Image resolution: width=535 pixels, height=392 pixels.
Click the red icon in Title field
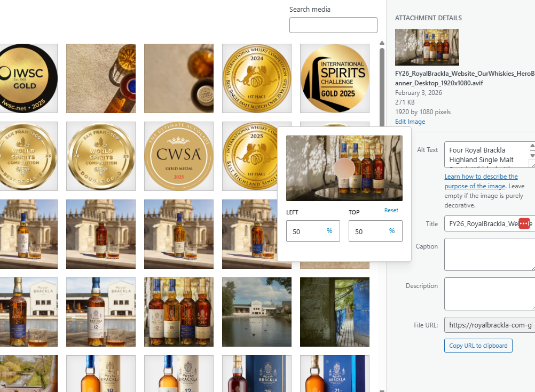point(524,223)
